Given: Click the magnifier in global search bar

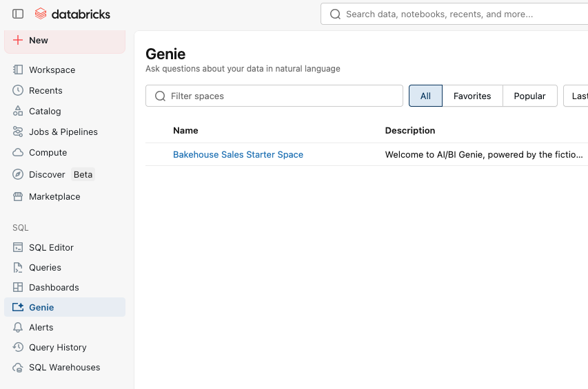Looking at the screenshot, I should (335, 14).
